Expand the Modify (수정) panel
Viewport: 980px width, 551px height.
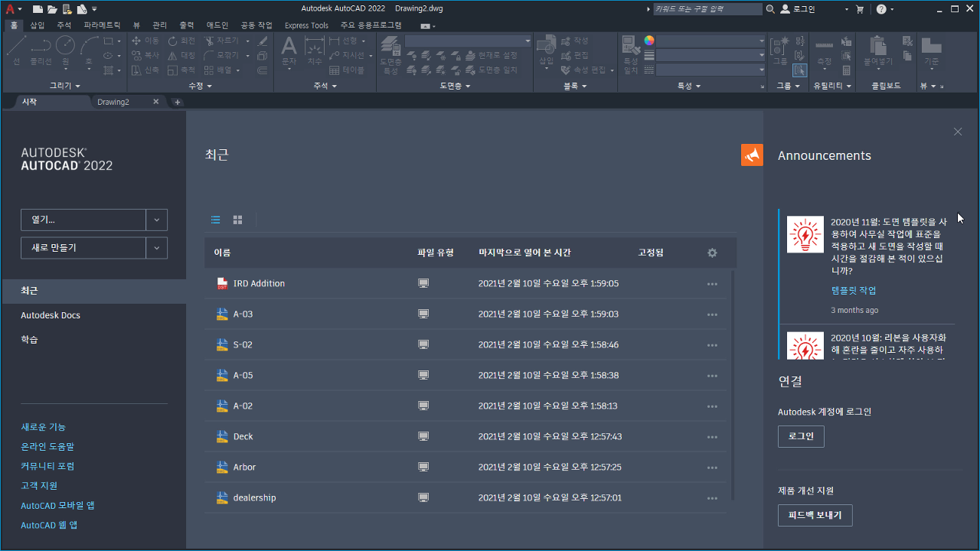(200, 86)
